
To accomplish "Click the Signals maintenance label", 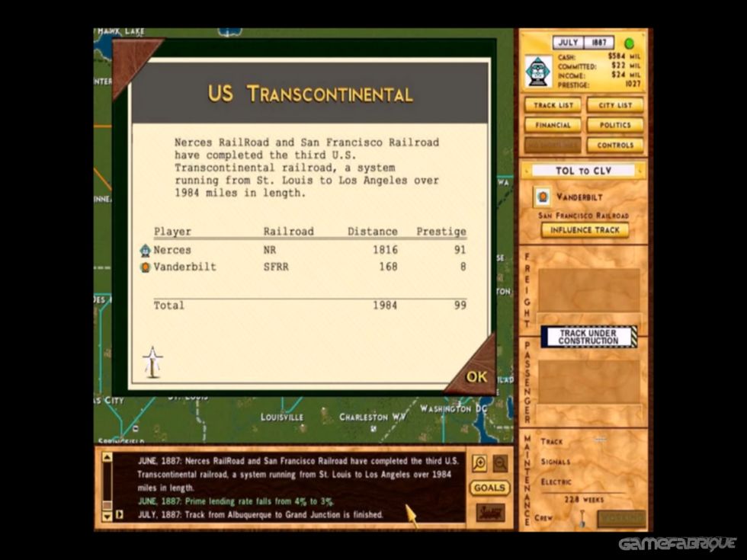I will tap(556, 462).
